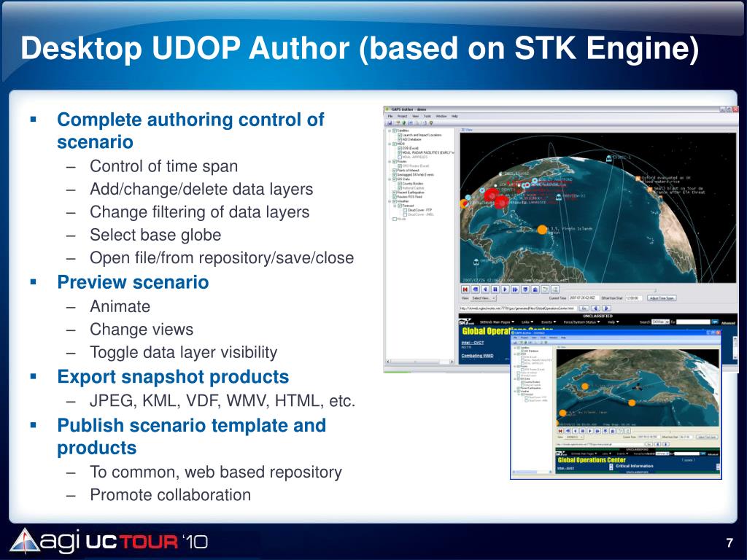Viewport: 747px width, 560px height.
Task: Open the Help menu in the demo window
Action: [455, 116]
